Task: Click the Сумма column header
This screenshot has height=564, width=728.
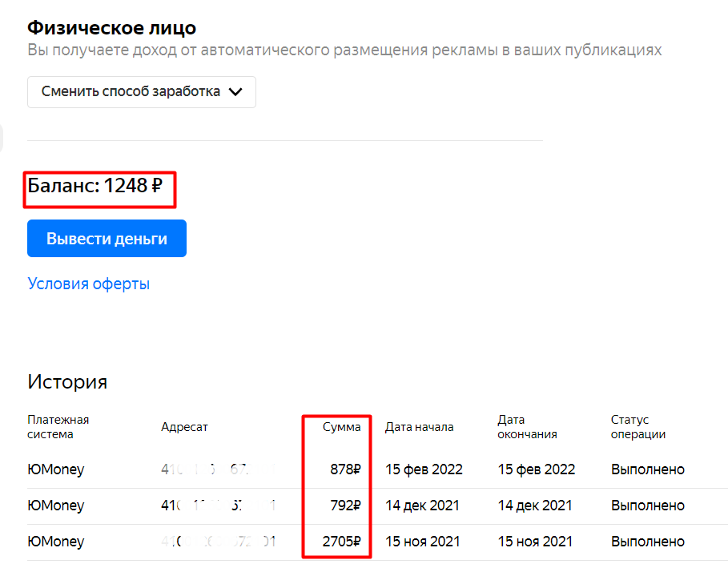Action: click(x=341, y=427)
